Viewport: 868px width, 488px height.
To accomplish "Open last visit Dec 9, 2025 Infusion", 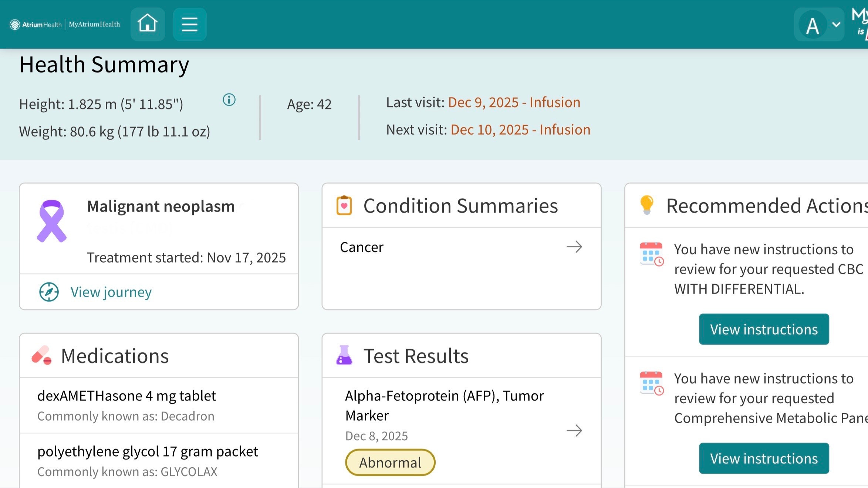I will pyautogui.click(x=514, y=102).
